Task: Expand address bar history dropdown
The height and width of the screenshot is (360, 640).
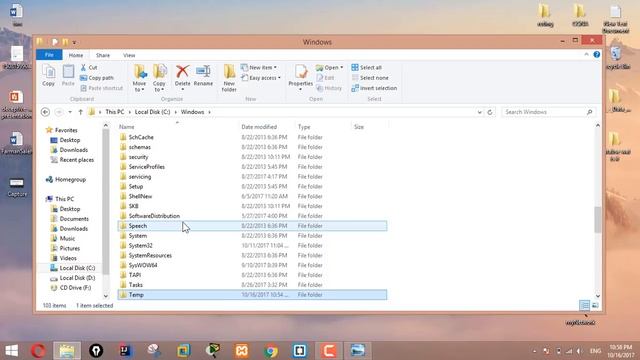Action: click(x=480, y=112)
